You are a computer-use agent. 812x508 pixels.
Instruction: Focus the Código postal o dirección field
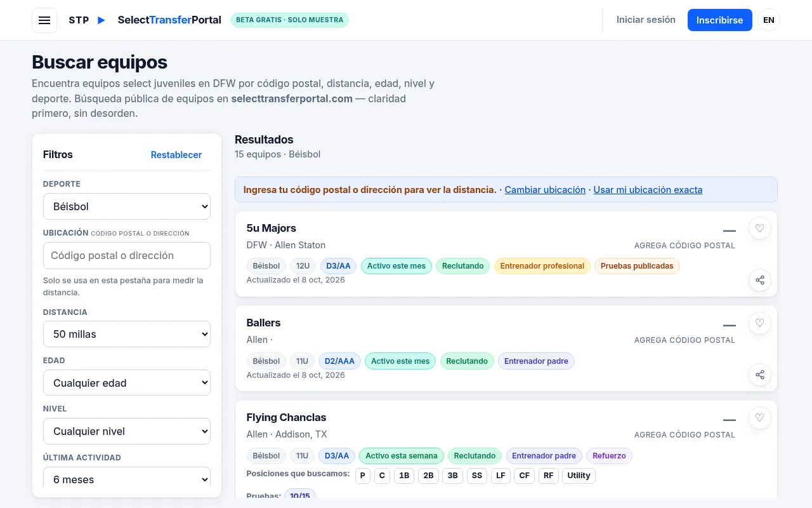(x=127, y=255)
